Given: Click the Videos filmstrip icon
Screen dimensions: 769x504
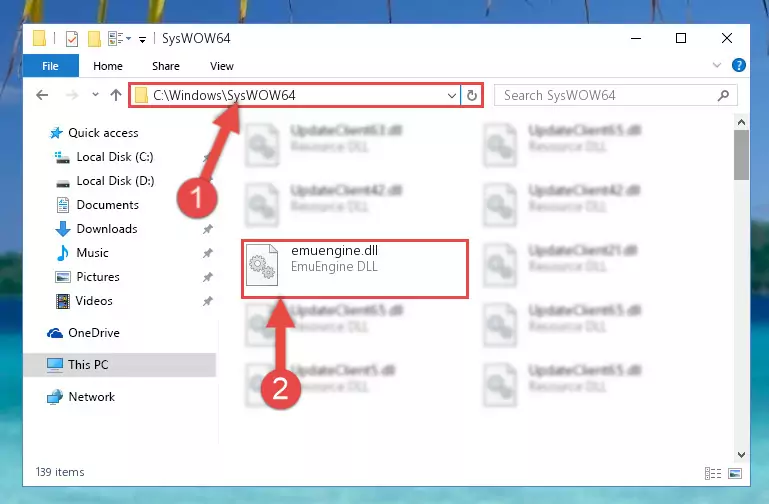Looking at the screenshot, I should point(63,301).
